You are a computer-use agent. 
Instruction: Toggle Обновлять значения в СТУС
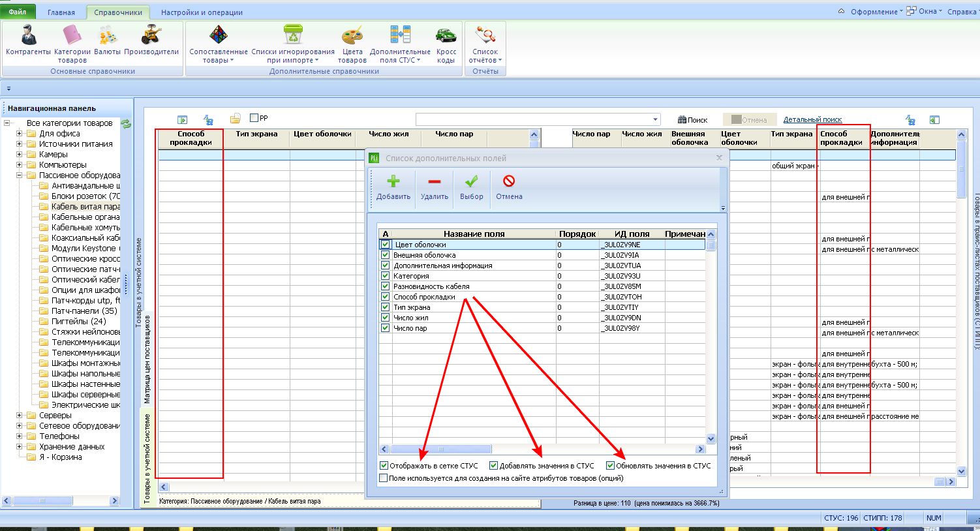[x=610, y=466]
